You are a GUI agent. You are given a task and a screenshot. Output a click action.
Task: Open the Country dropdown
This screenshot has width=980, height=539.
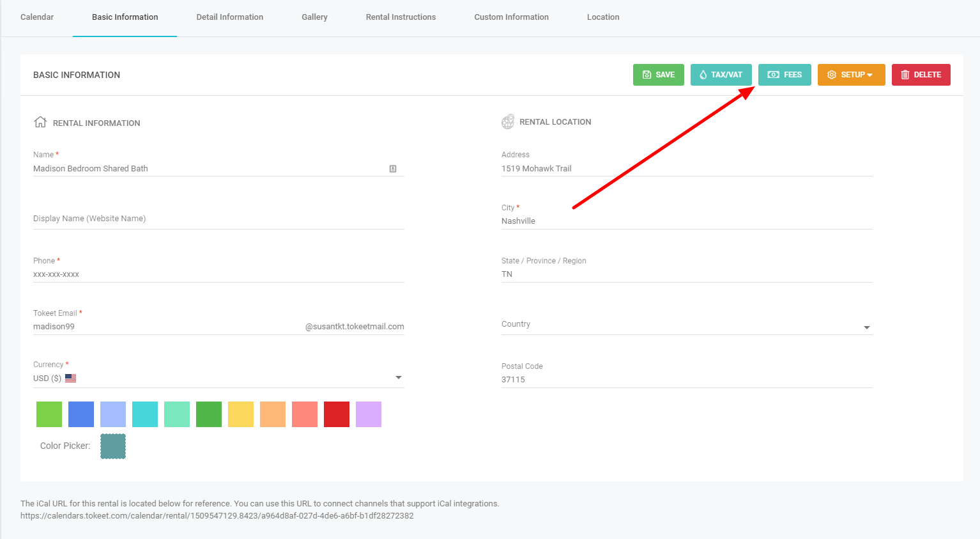tap(687, 325)
